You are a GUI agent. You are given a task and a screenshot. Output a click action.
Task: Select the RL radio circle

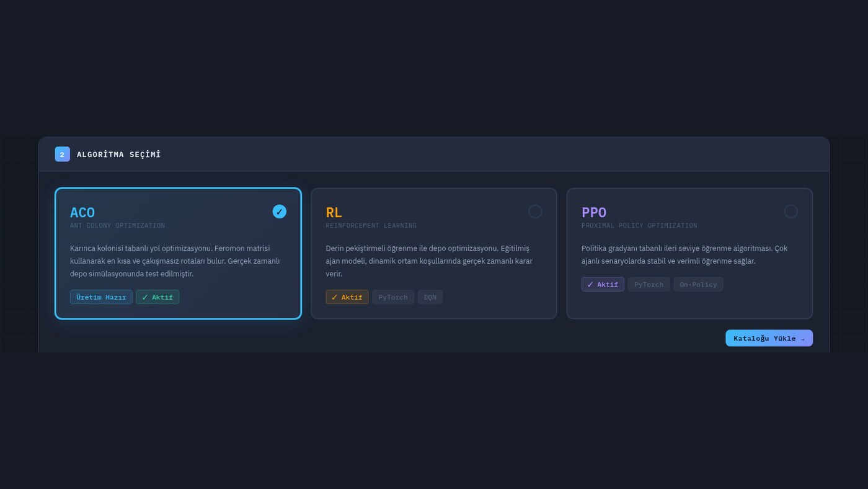tap(535, 212)
